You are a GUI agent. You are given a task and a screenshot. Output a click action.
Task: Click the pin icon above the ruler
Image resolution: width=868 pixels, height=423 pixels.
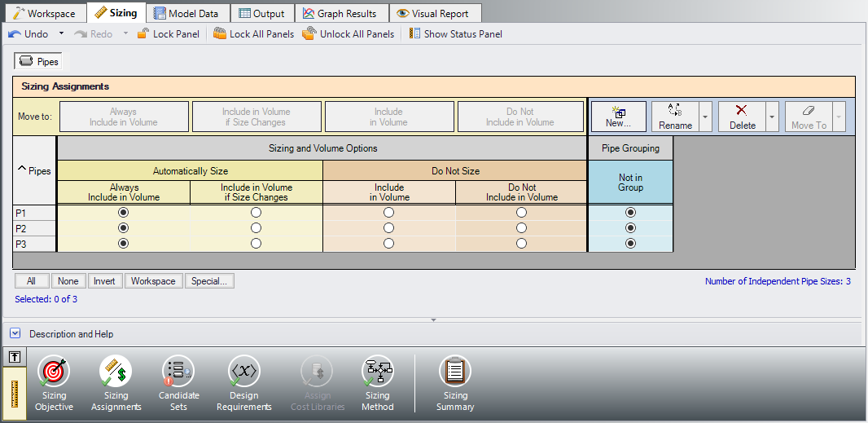(15, 357)
